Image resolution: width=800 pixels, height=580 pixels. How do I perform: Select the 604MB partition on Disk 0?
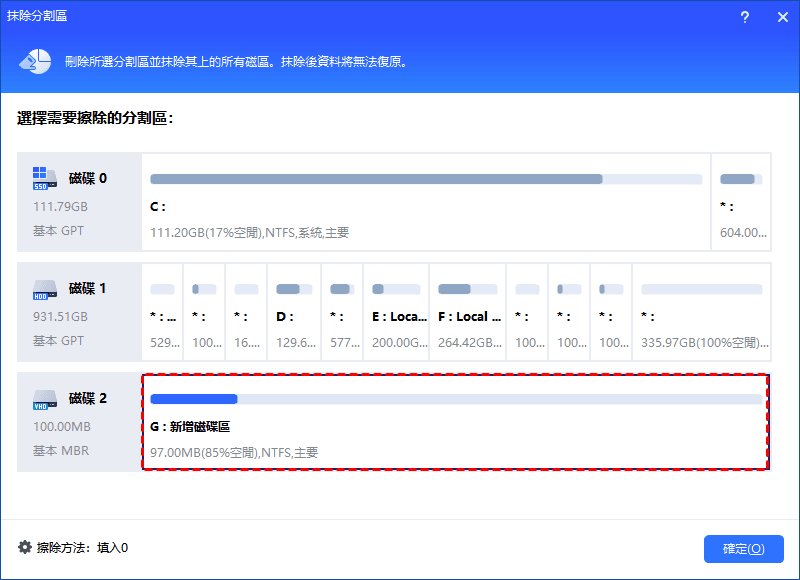741,207
